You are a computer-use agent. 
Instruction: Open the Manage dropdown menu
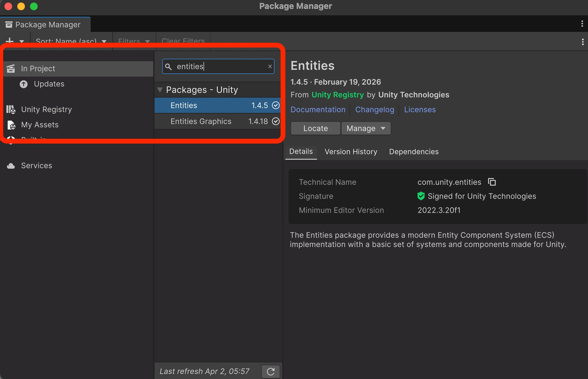coord(366,128)
